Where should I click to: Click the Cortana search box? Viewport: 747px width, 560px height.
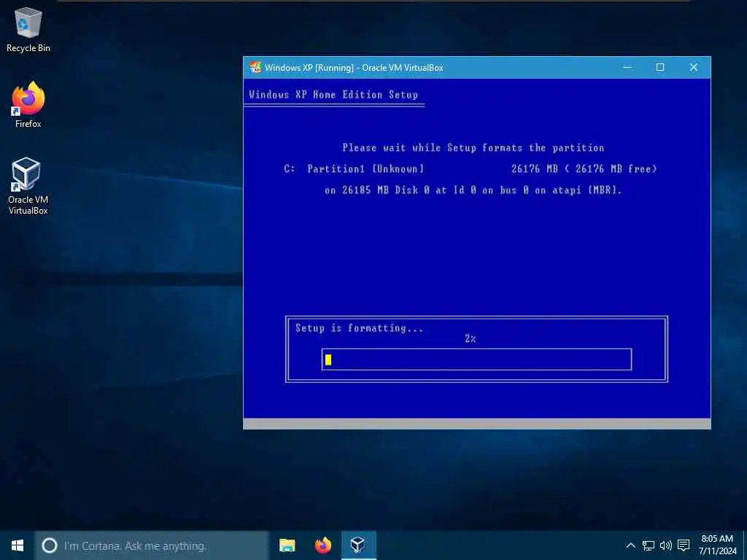pyautogui.click(x=152, y=545)
